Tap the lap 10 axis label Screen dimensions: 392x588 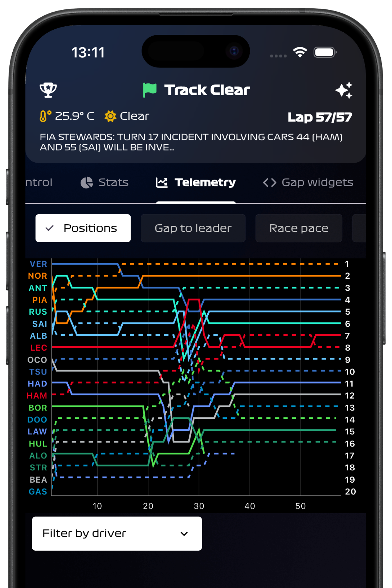point(97,506)
